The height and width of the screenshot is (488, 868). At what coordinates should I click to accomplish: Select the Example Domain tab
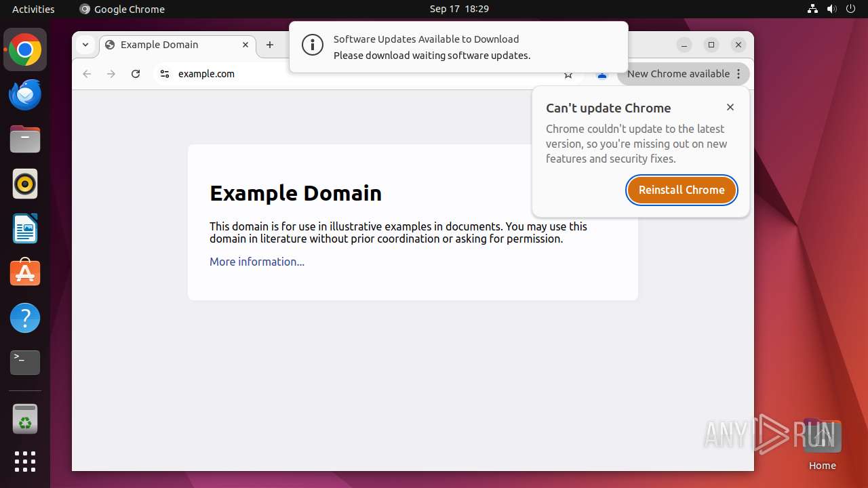click(x=178, y=45)
